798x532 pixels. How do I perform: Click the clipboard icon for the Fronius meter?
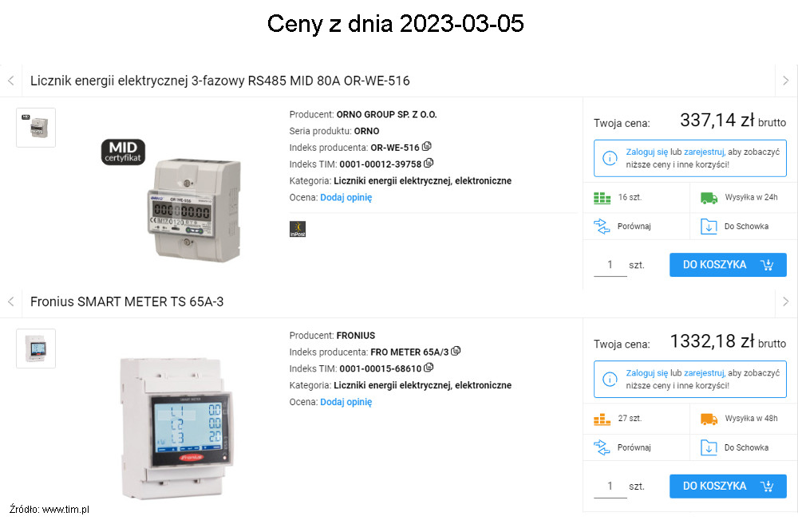pos(709,447)
